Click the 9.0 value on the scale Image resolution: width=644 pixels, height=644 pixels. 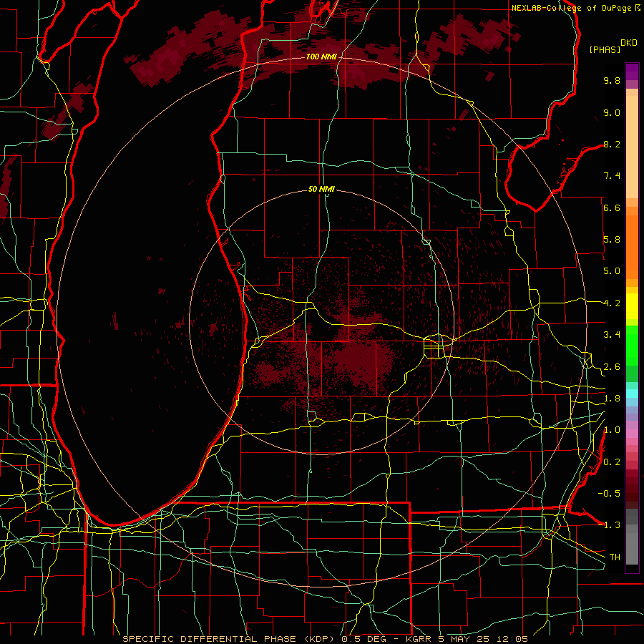[612, 112]
